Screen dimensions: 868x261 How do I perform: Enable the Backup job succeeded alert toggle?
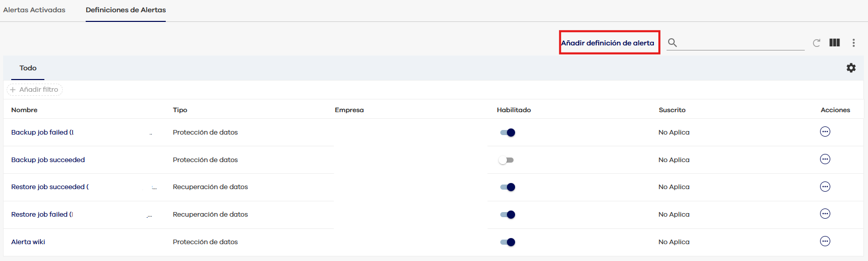point(506,160)
